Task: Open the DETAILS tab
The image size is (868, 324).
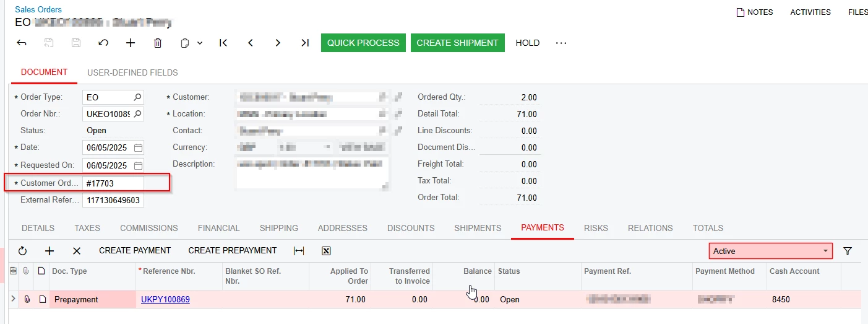Action: (38, 228)
